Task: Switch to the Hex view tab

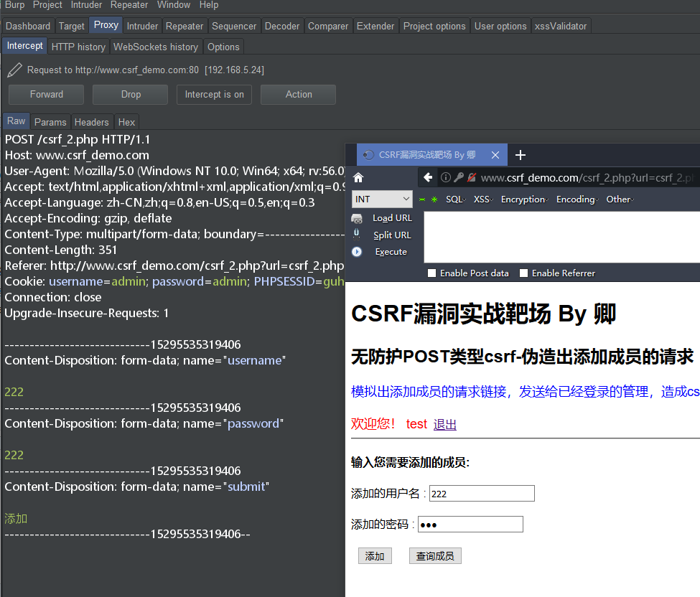Action: point(127,122)
